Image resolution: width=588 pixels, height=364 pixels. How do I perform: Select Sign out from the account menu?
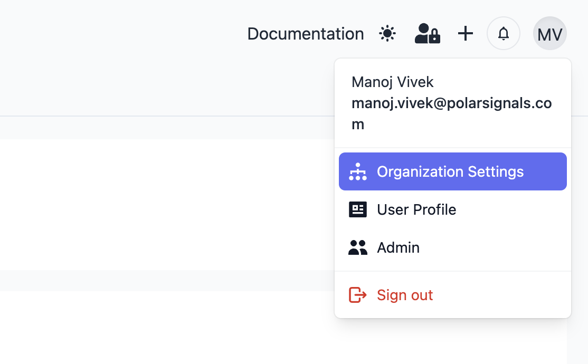[404, 295]
